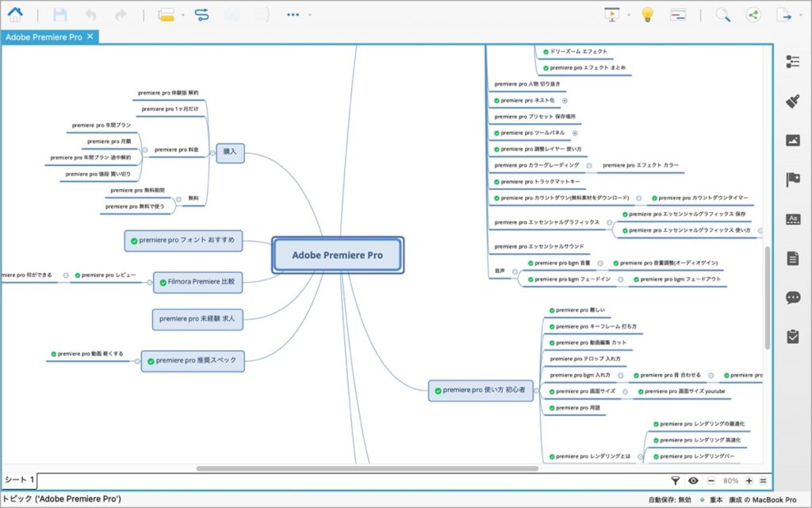
Task: Select the premiere pro 未経験 求人 topic
Action: point(197,319)
